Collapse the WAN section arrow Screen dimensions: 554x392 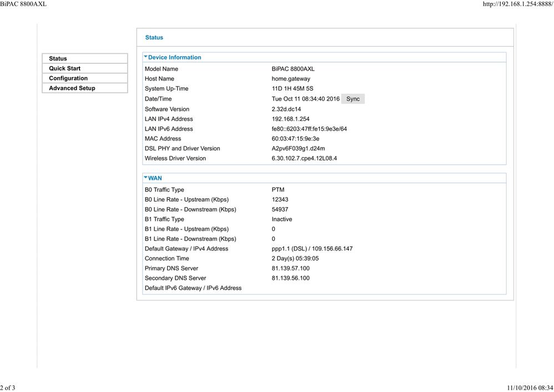pos(145,178)
